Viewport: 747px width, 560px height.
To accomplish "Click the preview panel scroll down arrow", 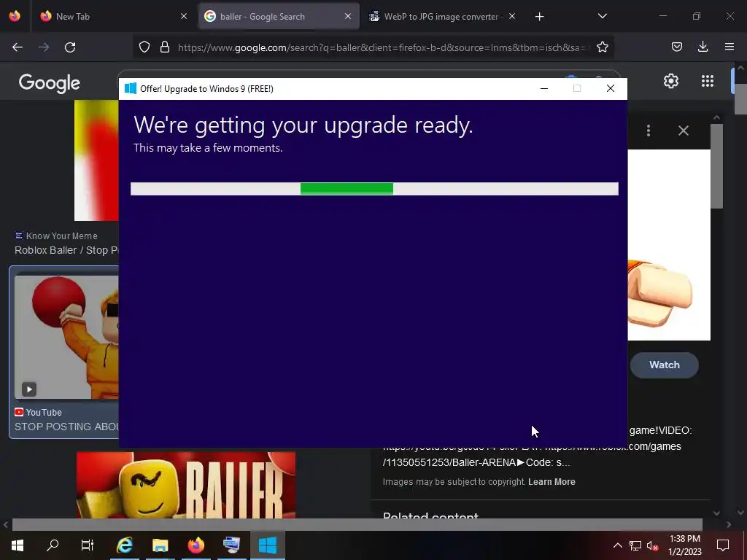I will point(716,513).
